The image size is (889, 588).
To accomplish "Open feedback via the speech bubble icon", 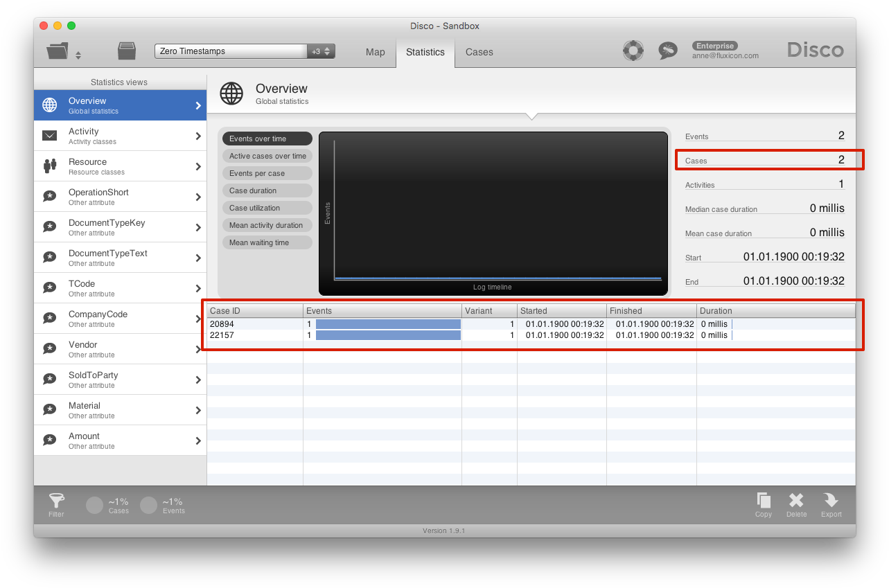I will pos(667,51).
